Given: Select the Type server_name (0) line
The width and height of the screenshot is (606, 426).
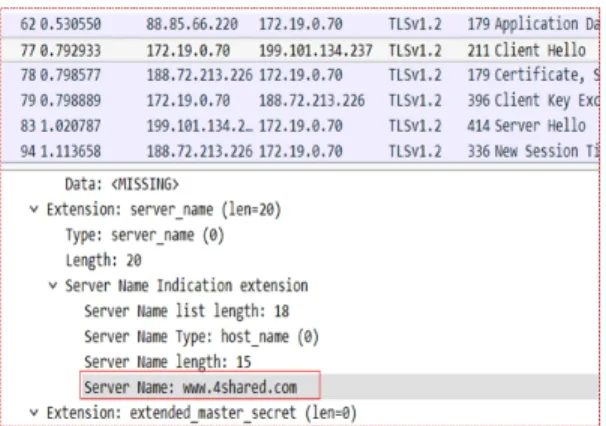Looking at the screenshot, I should tap(145, 235).
